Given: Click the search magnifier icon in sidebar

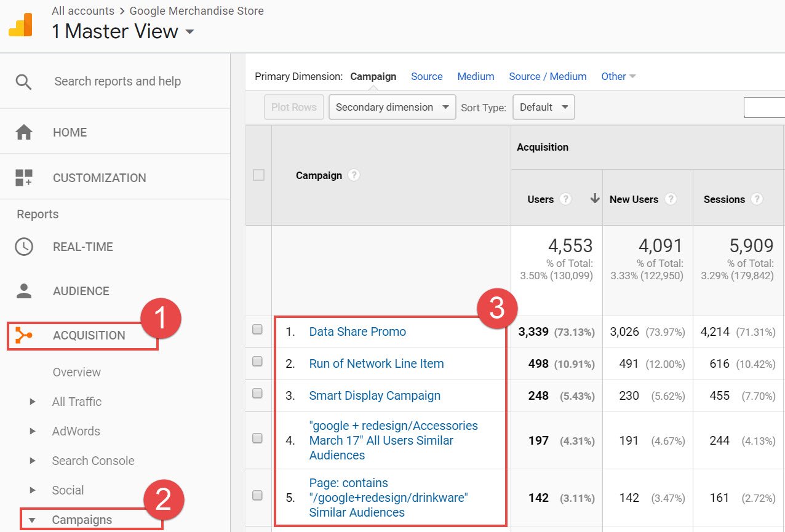Looking at the screenshot, I should click(23, 82).
